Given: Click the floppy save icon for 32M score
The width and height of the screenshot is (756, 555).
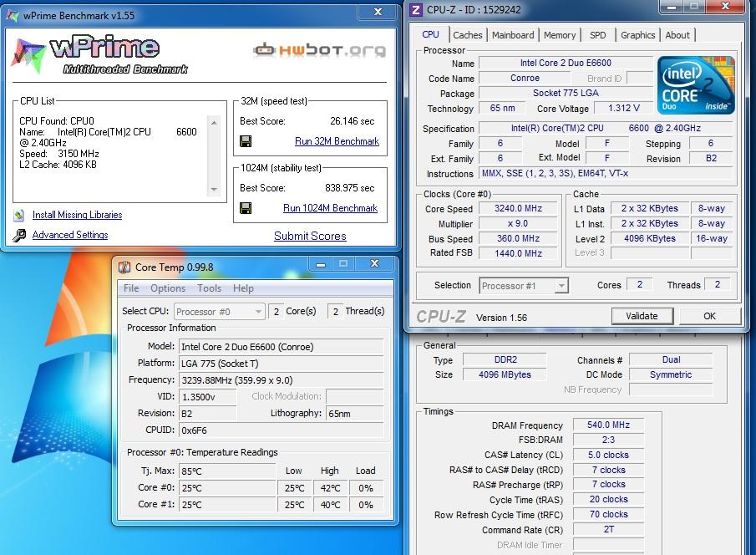Looking at the screenshot, I should pyautogui.click(x=246, y=141).
